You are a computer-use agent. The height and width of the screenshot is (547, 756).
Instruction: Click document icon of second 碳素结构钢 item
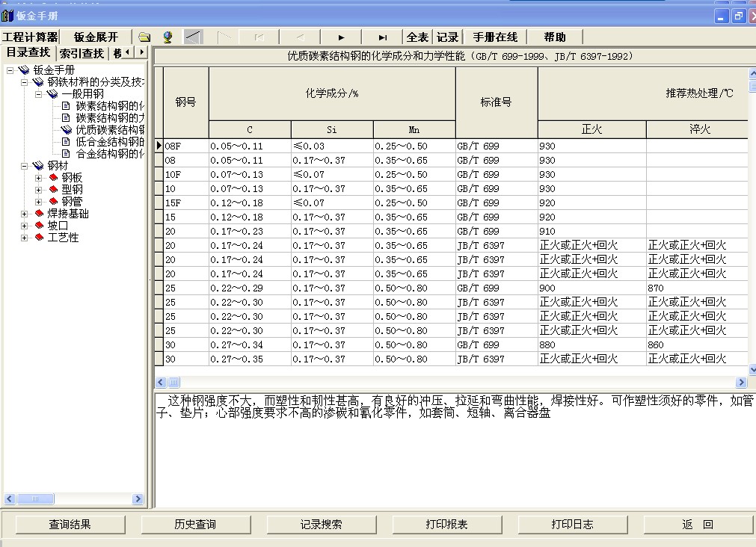pyautogui.click(x=66, y=118)
